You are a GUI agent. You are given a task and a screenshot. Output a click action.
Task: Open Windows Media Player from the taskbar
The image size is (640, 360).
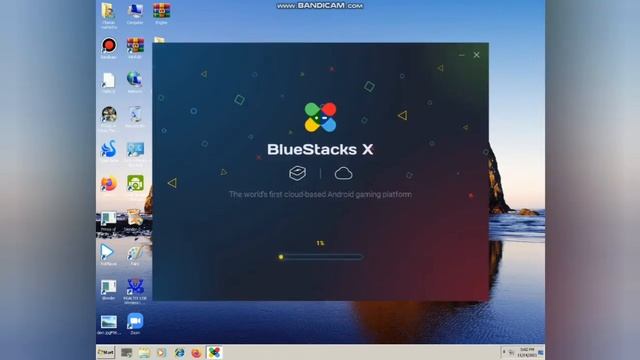click(161, 353)
